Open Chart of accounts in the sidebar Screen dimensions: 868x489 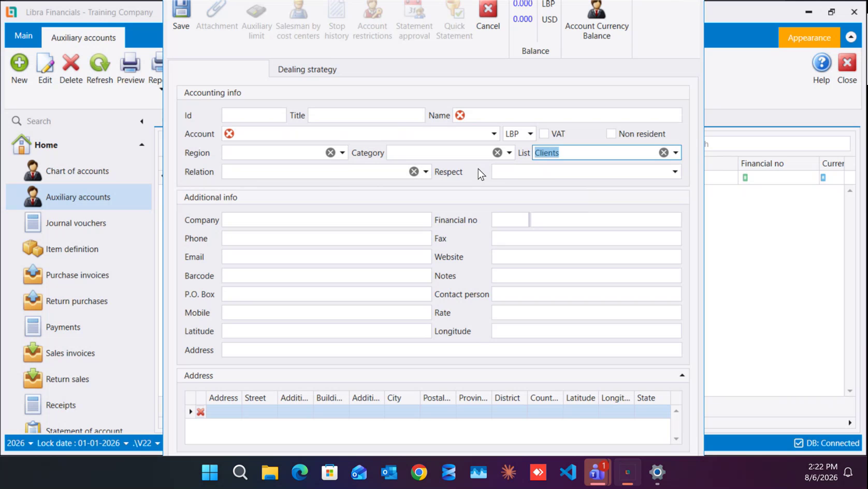coord(79,171)
